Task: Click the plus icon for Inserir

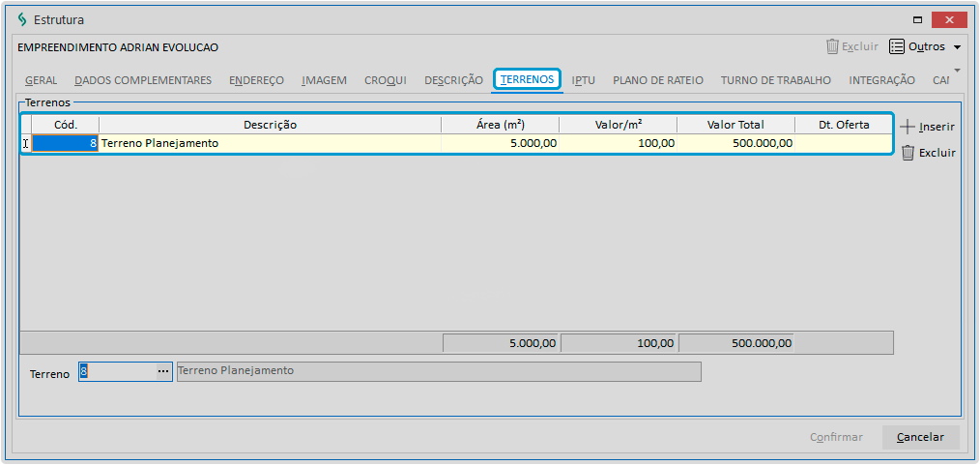Action: (907, 127)
